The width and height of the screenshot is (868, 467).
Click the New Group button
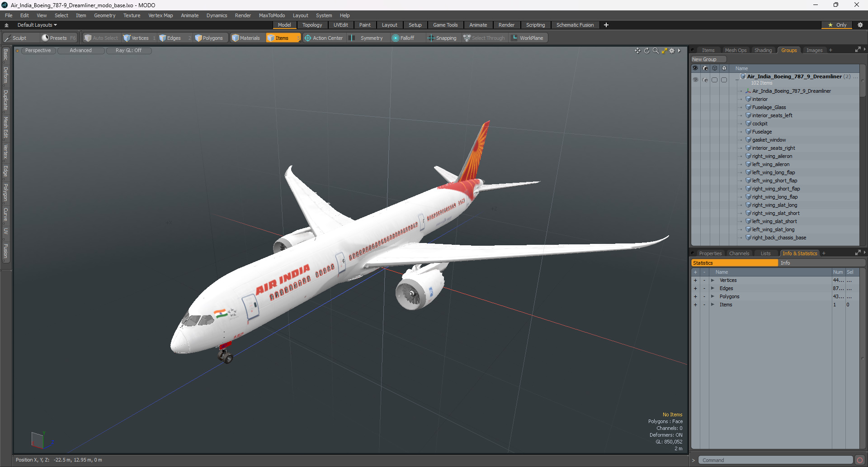pyautogui.click(x=708, y=59)
